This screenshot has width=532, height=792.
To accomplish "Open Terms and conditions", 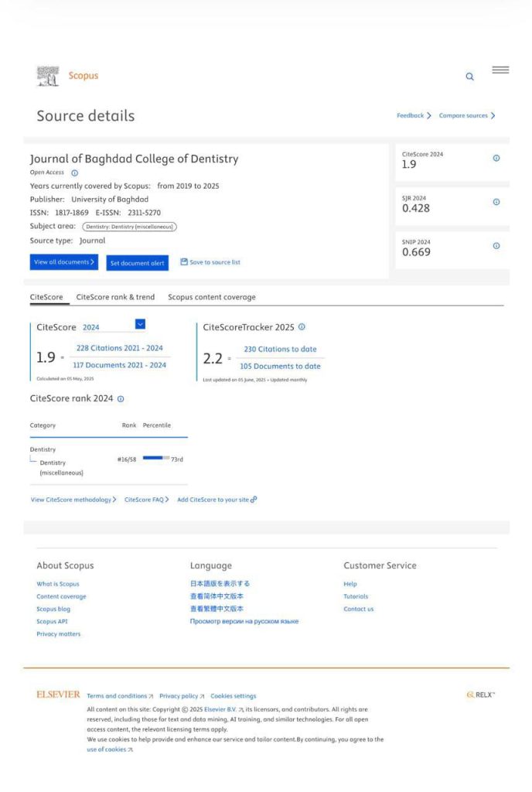I will point(120,696).
